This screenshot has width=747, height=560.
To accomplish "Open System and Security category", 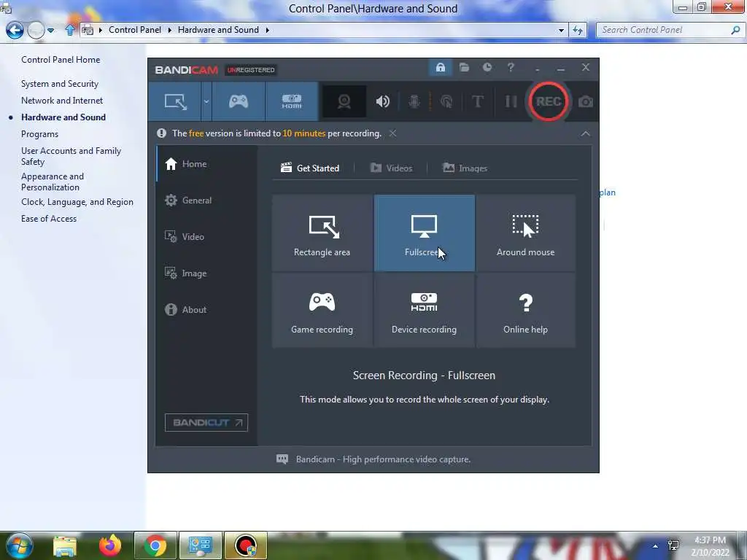I will tap(60, 84).
